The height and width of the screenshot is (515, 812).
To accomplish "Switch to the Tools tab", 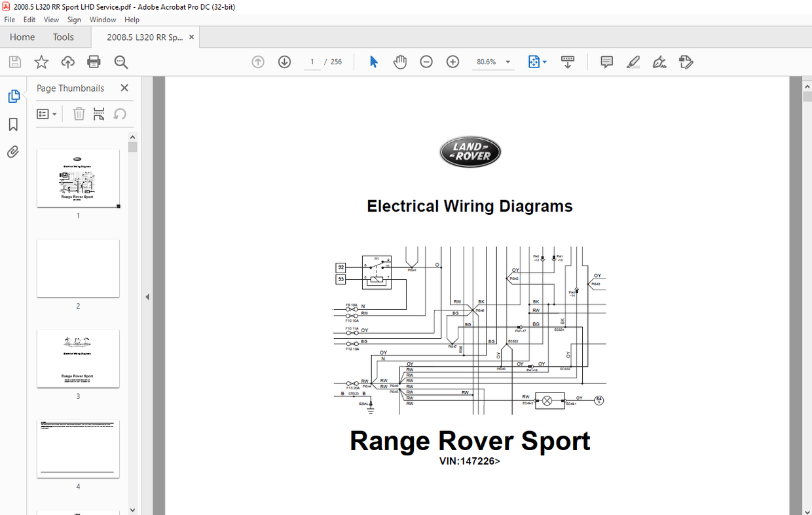I will click(64, 37).
